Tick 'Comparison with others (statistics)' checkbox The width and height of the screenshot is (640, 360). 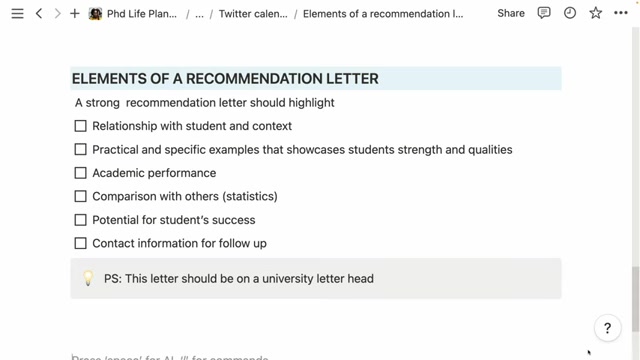pyautogui.click(x=80, y=196)
